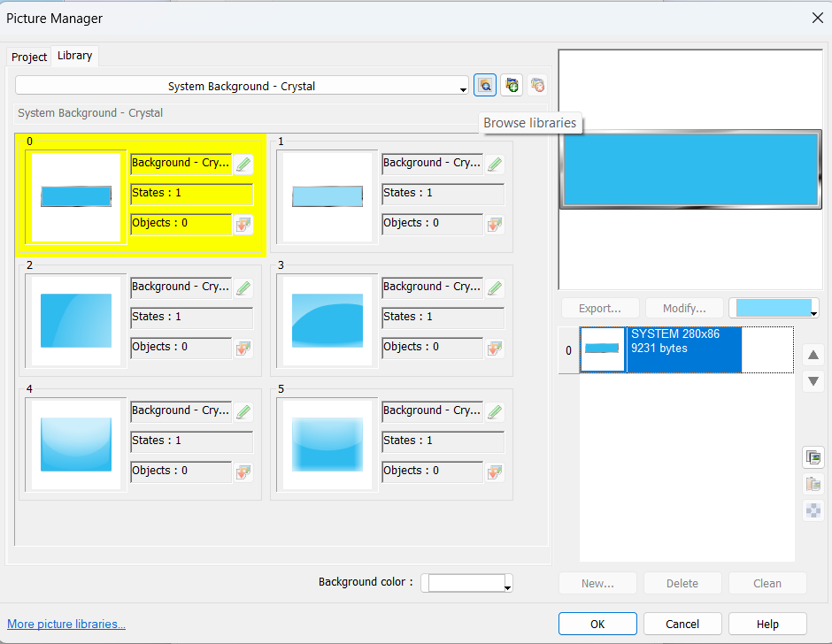This screenshot has height=644, width=832.
Task: Click the pencil rename icon for picture 0
Action: 243,164
